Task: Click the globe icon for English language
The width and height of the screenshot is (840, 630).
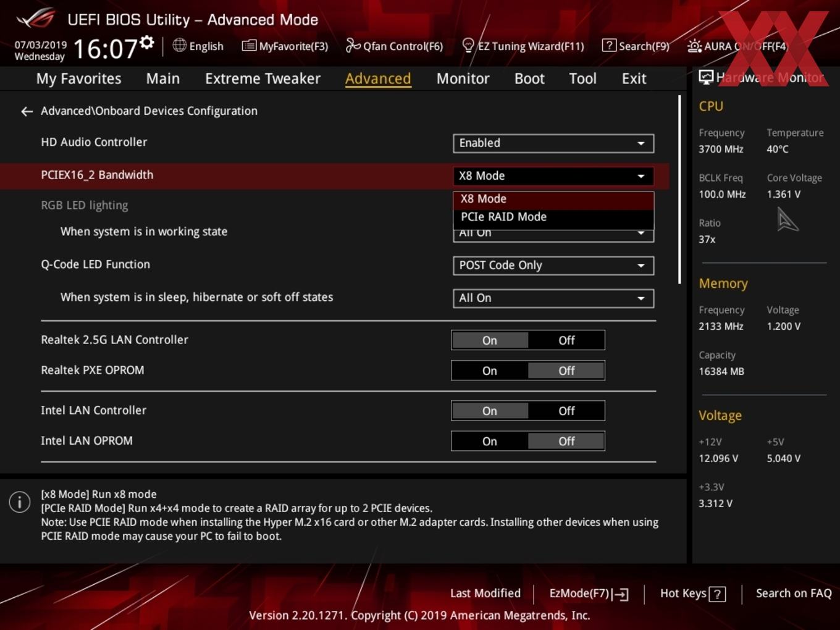Action: (x=179, y=45)
